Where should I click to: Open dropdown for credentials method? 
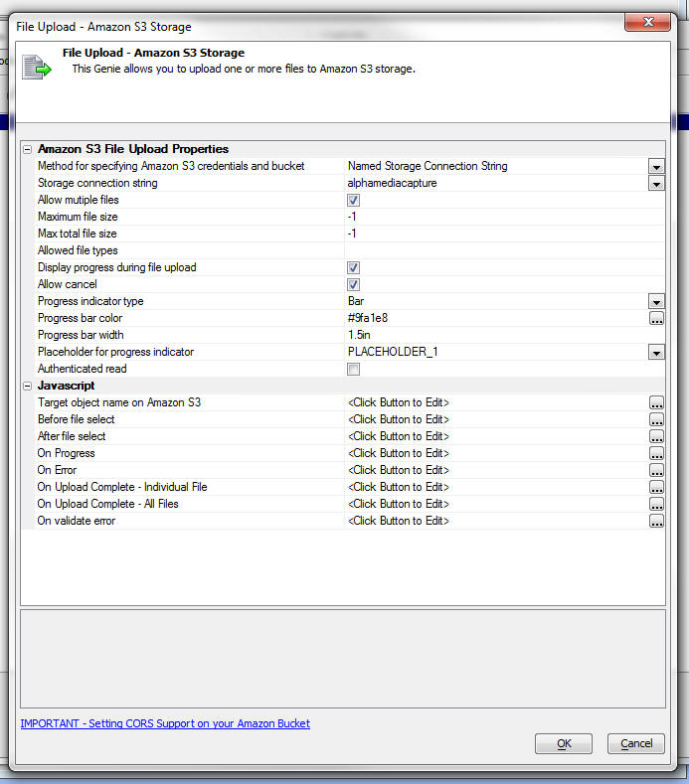(x=656, y=166)
